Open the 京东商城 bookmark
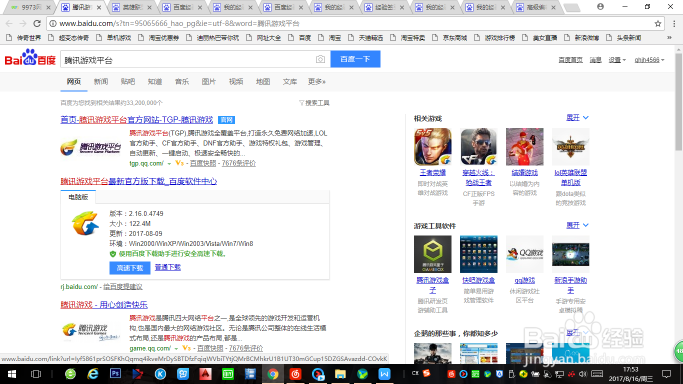Screen dimensions: 683x384 (450, 38)
